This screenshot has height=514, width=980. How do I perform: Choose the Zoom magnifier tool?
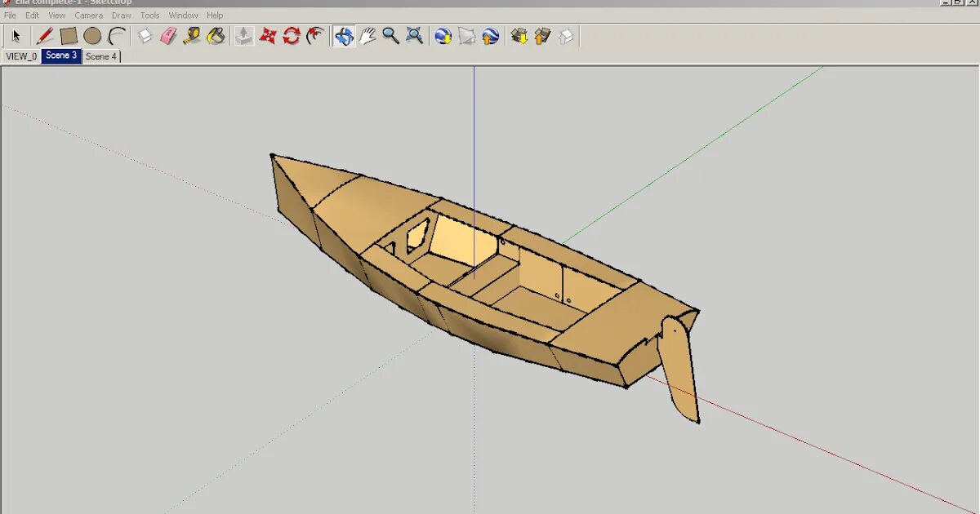(391, 36)
